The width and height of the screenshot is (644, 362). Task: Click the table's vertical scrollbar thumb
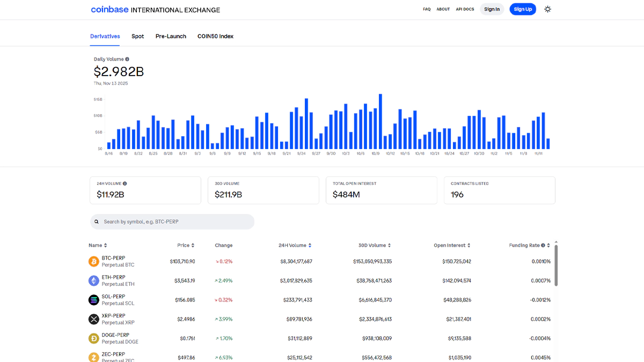coord(556,265)
